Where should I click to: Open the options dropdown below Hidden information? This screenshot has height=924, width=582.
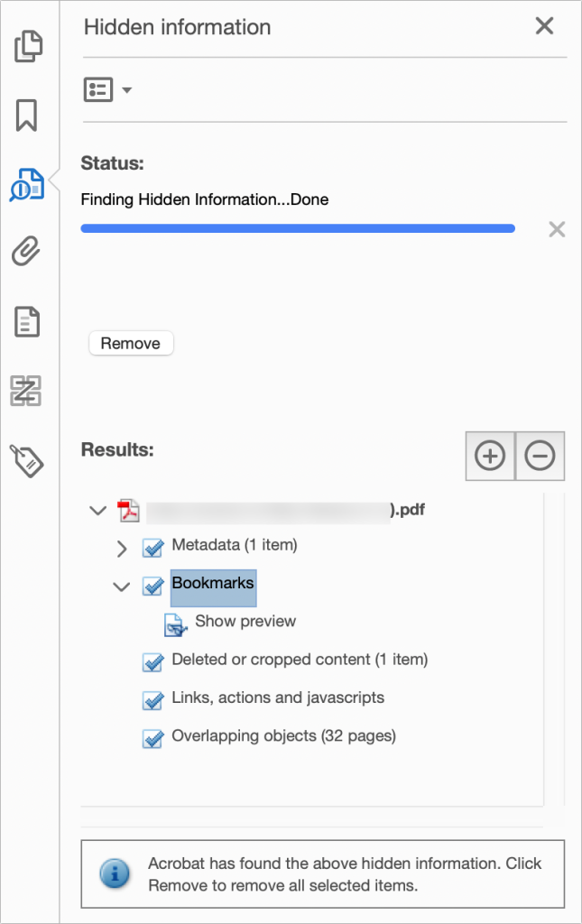pos(107,90)
